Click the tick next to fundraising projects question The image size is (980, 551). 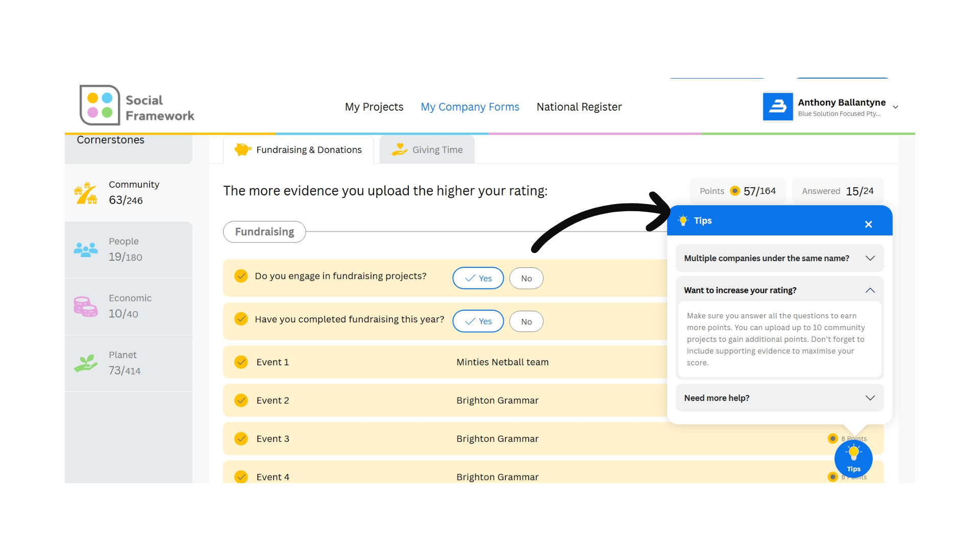click(x=241, y=276)
